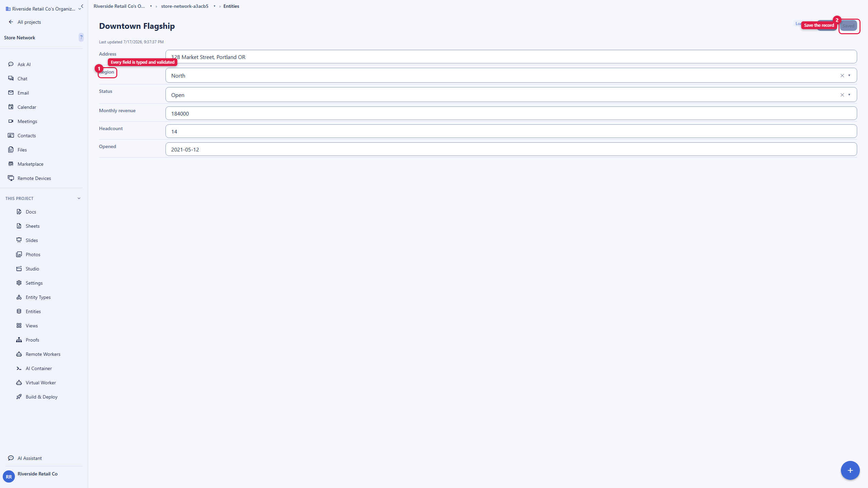
Task: Open Build & Deploy
Action: tap(41, 397)
